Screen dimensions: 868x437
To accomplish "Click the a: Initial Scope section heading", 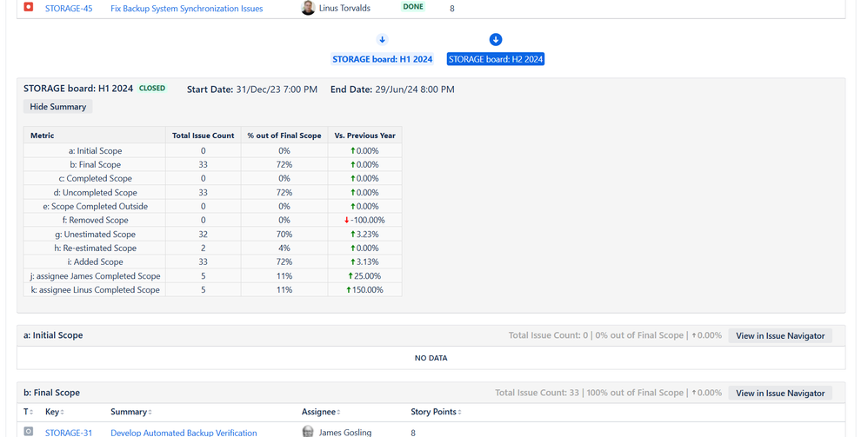I will [x=53, y=335].
